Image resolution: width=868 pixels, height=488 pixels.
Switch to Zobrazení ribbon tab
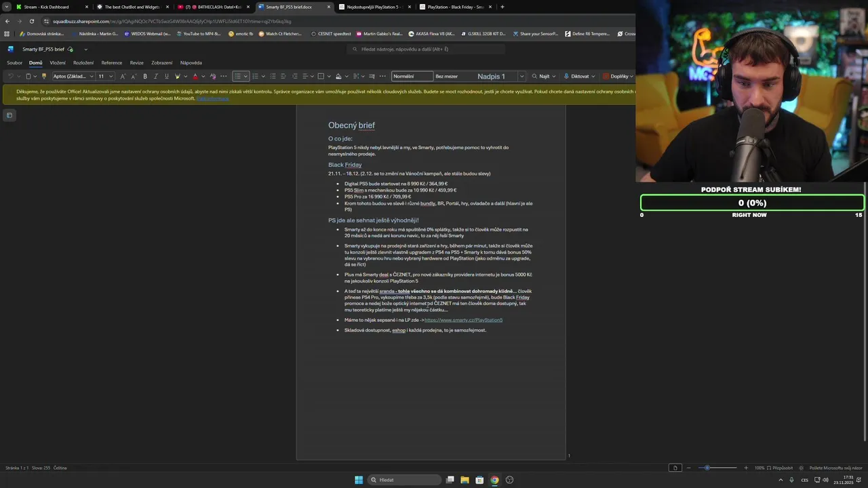(161, 62)
